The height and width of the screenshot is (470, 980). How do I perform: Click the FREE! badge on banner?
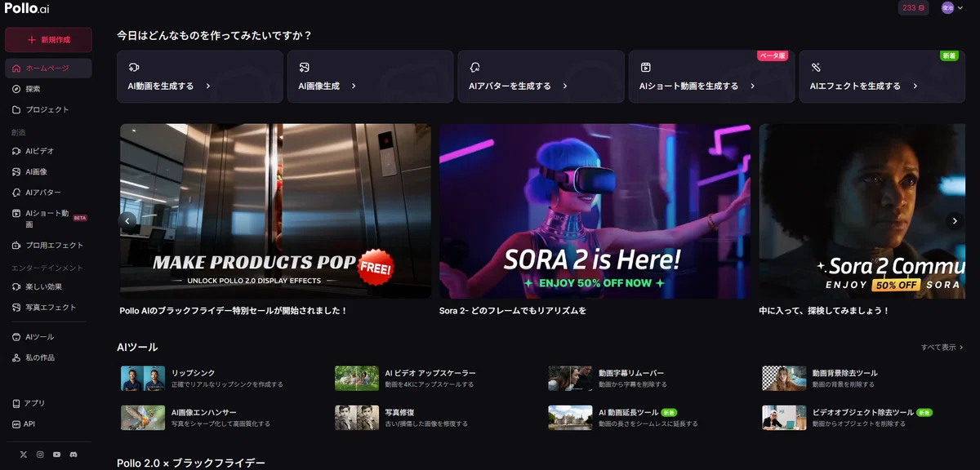tap(376, 268)
